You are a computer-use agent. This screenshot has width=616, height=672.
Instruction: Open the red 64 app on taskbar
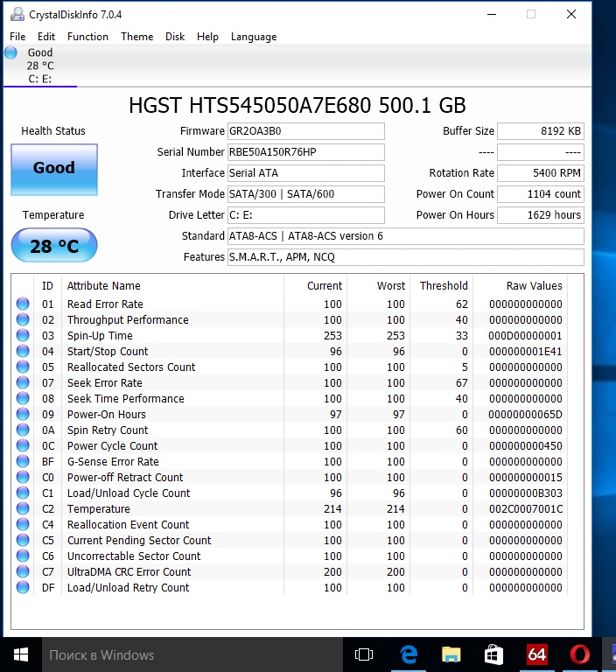pos(536,654)
